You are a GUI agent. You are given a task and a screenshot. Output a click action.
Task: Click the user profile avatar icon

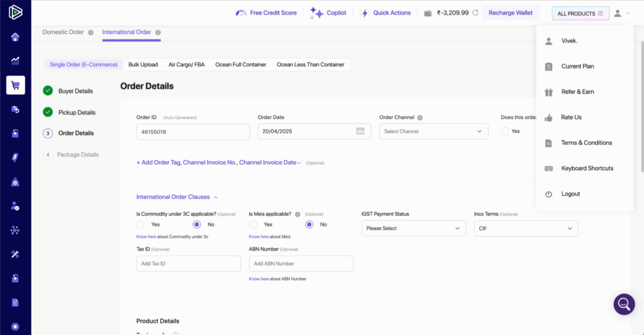[618, 13]
